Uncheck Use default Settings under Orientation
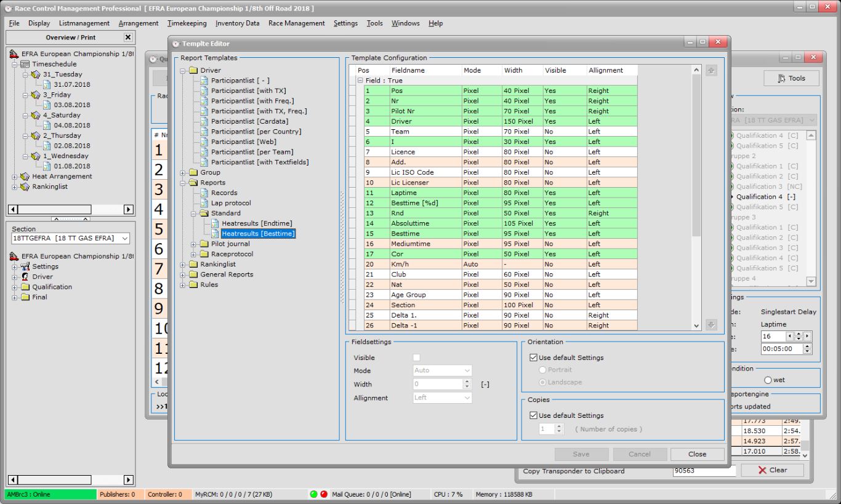Viewport: 841px width, 504px height. coord(534,358)
